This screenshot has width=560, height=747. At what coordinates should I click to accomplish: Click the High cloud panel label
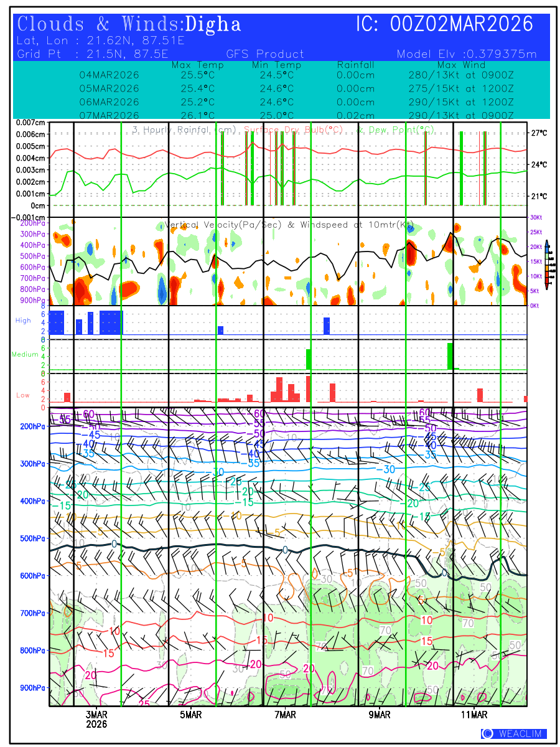[x=23, y=321]
